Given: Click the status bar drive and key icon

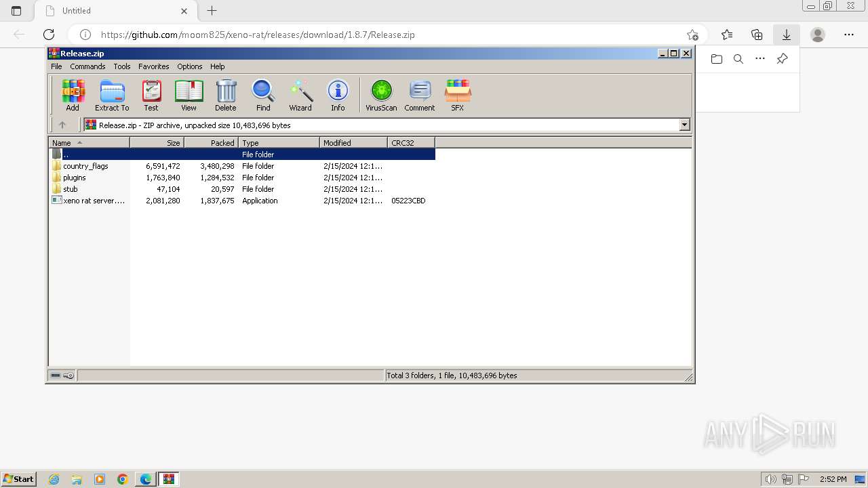Looking at the screenshot, I should pos(62,375).
